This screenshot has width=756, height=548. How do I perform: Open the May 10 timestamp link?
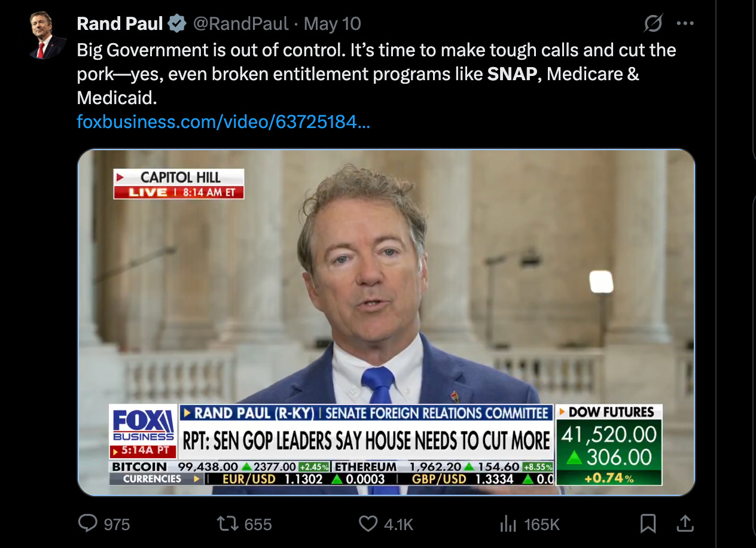point(333,24)
